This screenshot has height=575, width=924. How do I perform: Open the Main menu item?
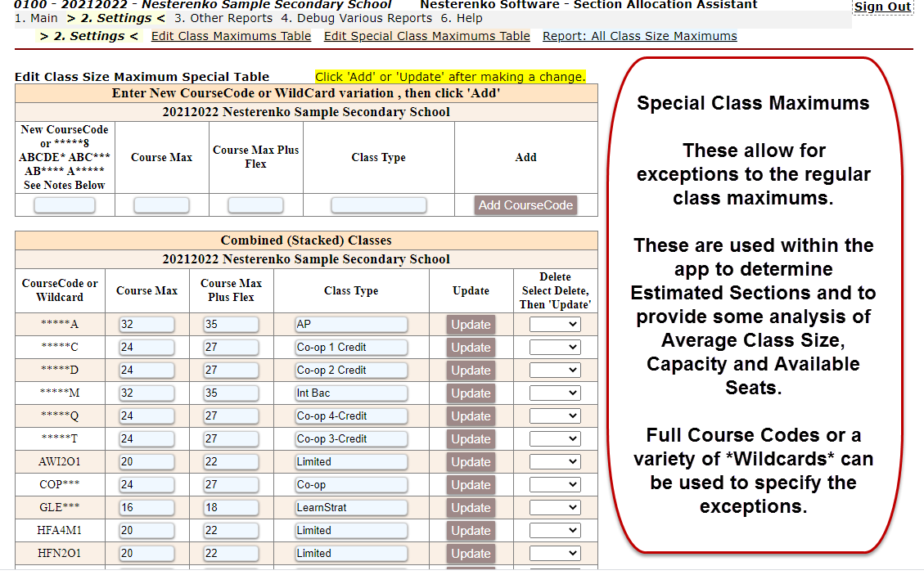[36, 18]
